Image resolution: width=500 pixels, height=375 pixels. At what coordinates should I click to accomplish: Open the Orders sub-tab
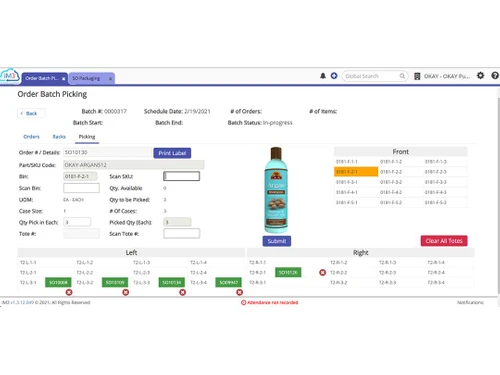31,137
